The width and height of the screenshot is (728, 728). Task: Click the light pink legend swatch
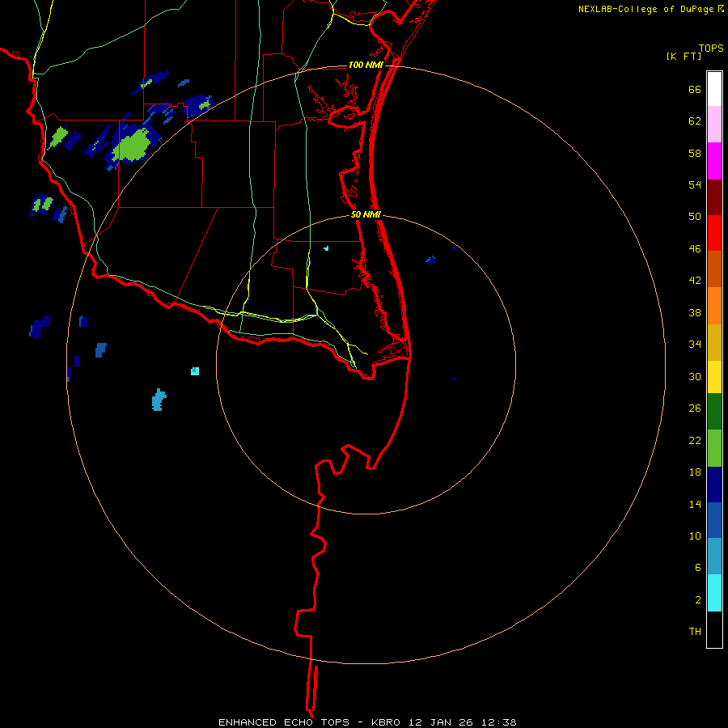point(714,124)
